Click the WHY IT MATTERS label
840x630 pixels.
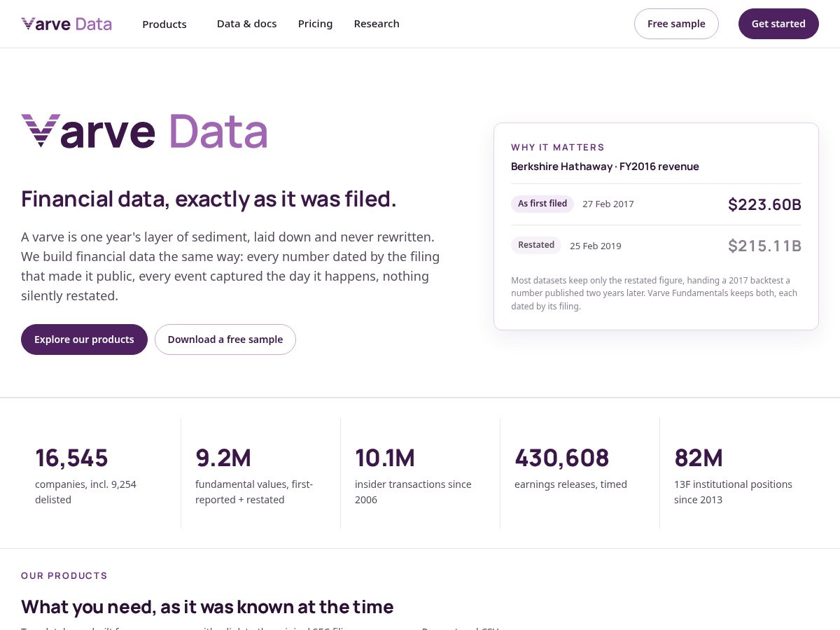coord(558,147)
